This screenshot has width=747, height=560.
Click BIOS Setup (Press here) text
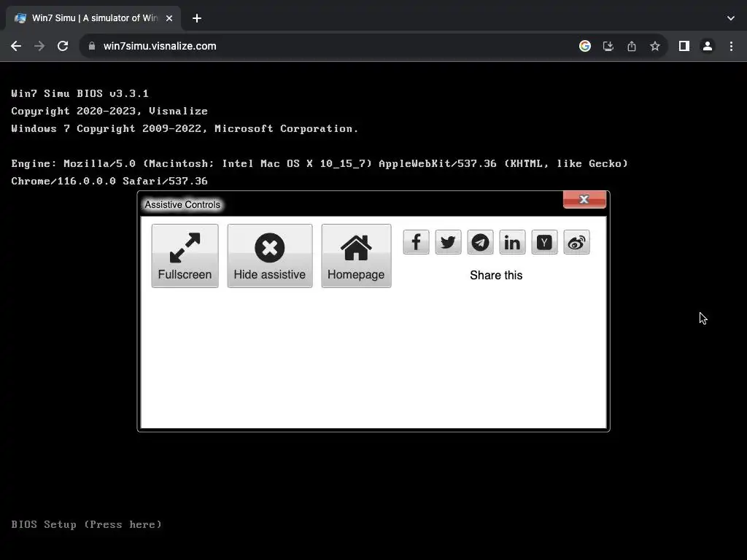click(86, 524)
